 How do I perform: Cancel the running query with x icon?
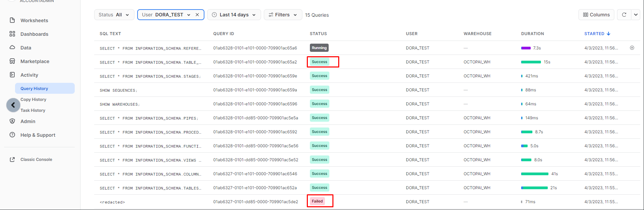click(632, 48)
